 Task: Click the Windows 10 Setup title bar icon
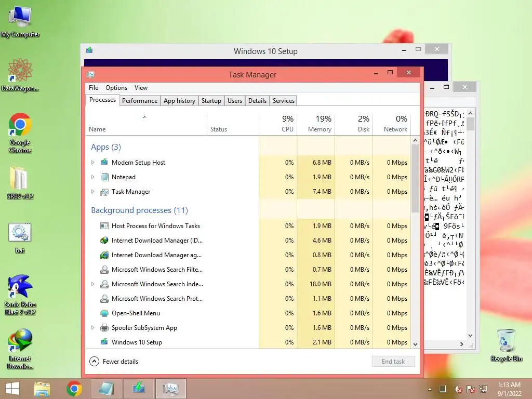(89, 50)
